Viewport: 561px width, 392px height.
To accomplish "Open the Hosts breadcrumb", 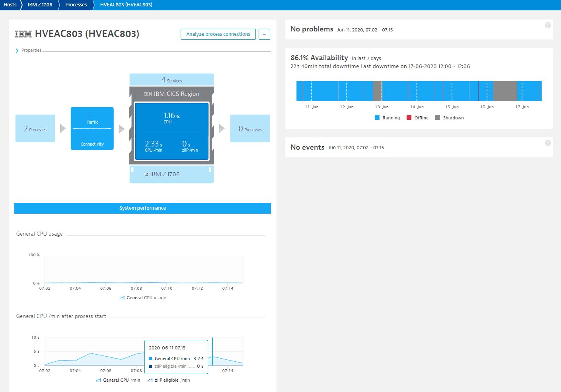I will point(10,5).
